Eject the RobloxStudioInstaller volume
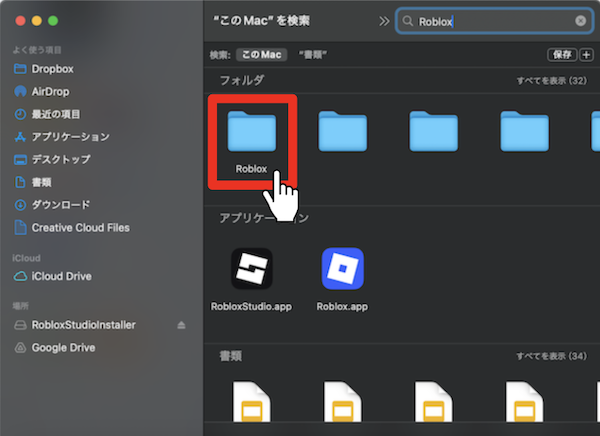 [181, 325]
